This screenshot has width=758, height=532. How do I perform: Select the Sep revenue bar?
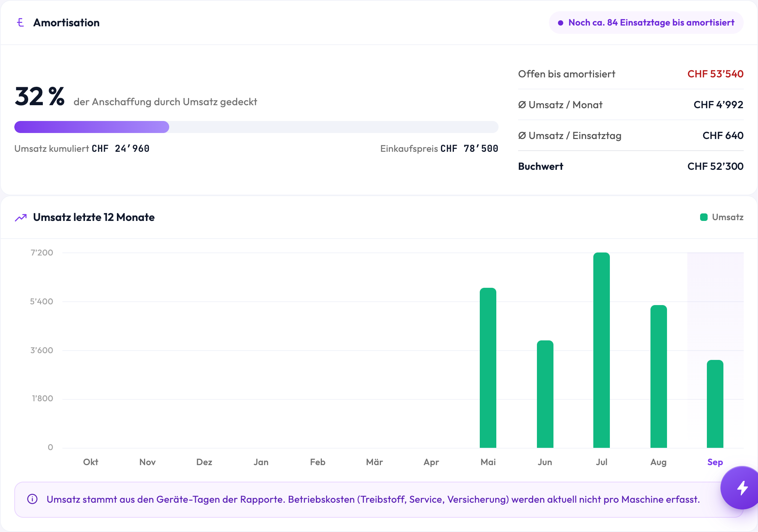[x=715, y=404]
